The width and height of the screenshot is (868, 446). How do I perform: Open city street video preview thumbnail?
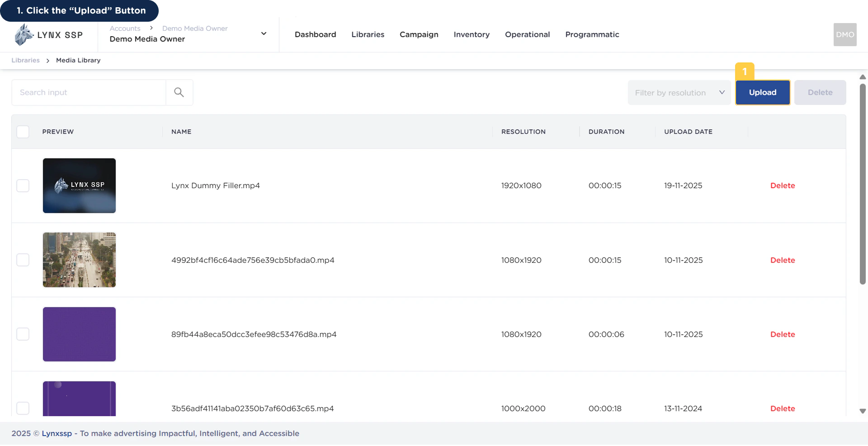point(79,260)
